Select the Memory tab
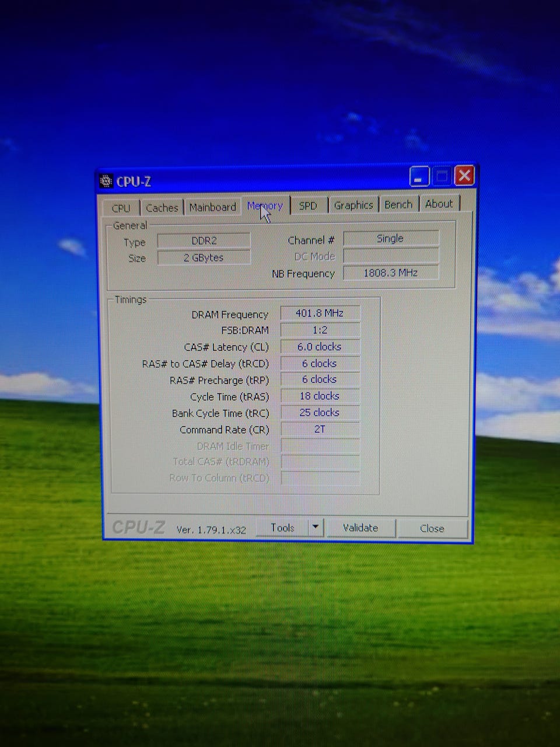The height and width of the screenshot is (747, 560). coord(265,205)
